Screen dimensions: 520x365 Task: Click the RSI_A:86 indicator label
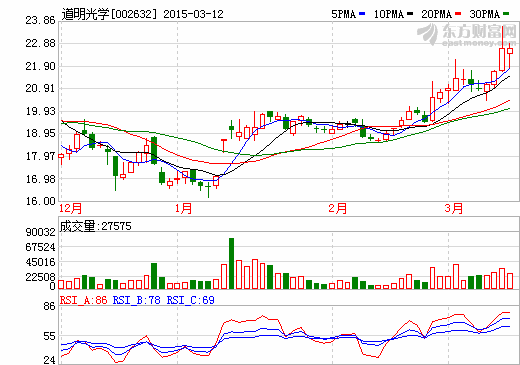pyautogui.click(x=84, y=300)
